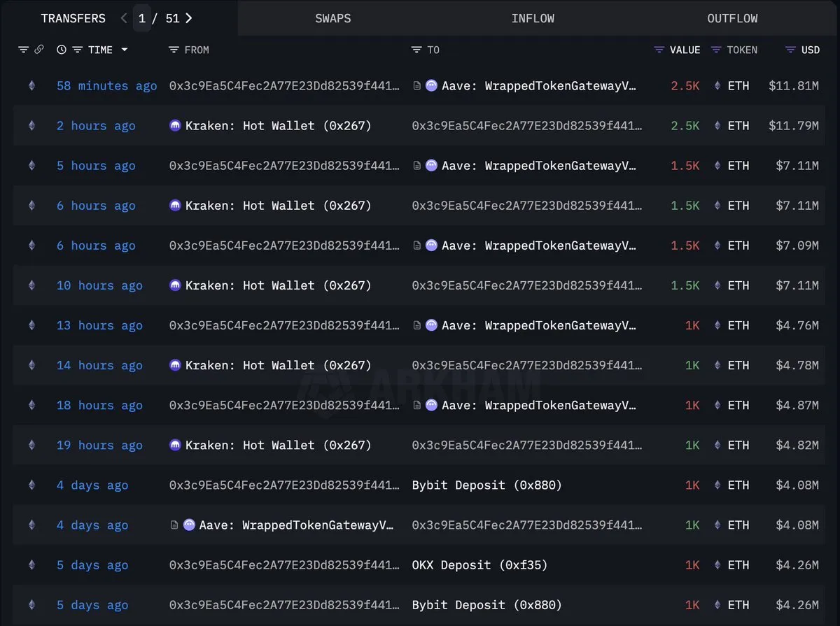Click Ethereum chain icon in 5 hours row

click(x=31, y=166)
